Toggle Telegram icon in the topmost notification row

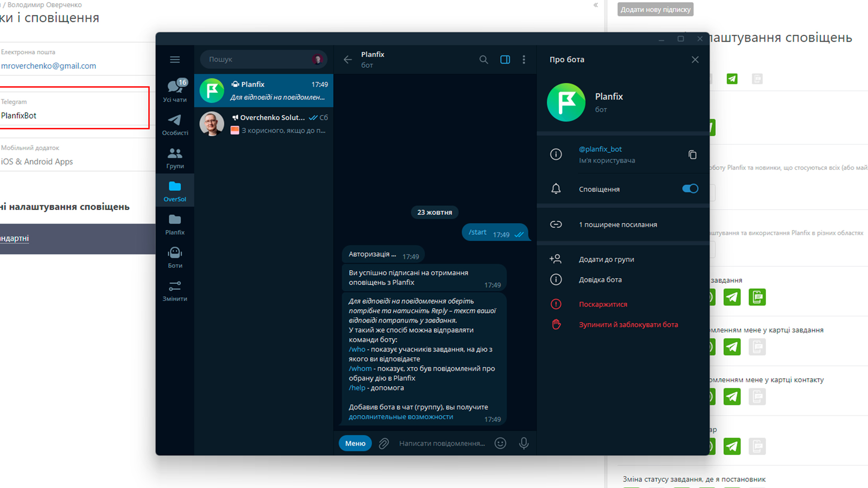732,79
